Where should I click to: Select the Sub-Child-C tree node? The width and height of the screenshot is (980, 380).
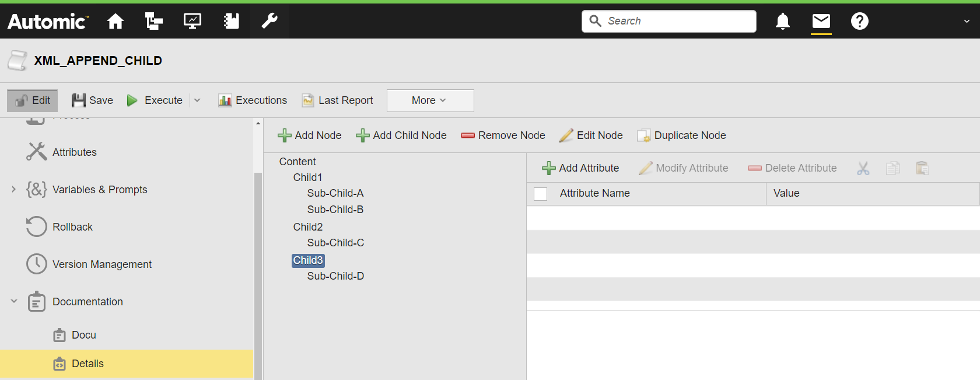point(335,243)
